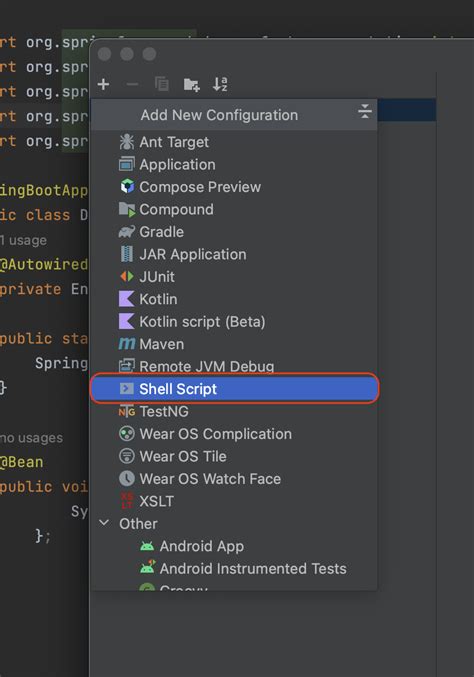Click the @Autowired annotation in the editor
The height and width of the screenshot is (677, 474).
coord(43,264)
